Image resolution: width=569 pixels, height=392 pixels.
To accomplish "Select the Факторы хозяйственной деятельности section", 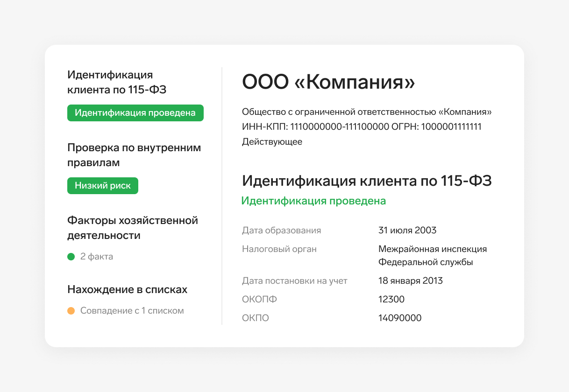I will coord(133,228).
